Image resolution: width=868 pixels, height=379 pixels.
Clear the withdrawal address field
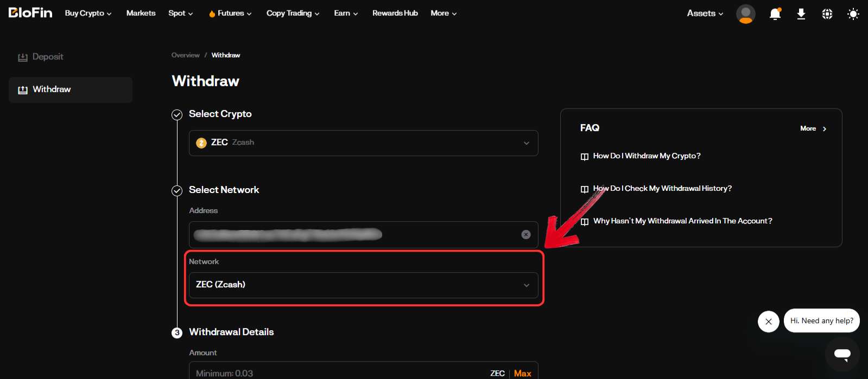(x=525, y=234)
